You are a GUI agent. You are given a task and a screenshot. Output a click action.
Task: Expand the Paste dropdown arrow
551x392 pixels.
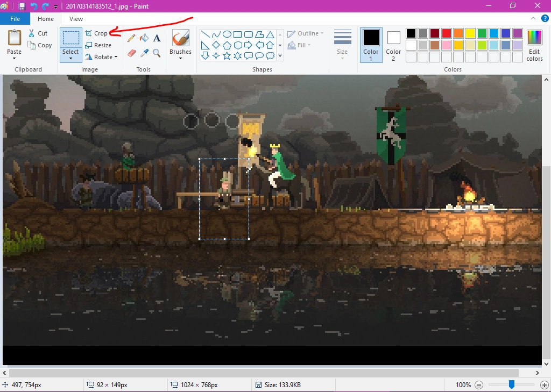15,58
